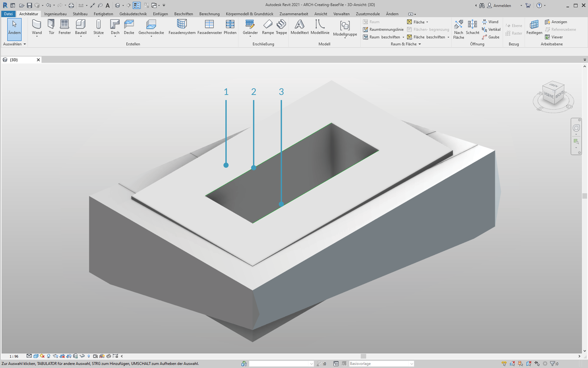Viewport: 588px width, 368px height.
Task: Open the visual style icon in view bar
Action: [x=36, y=356]
